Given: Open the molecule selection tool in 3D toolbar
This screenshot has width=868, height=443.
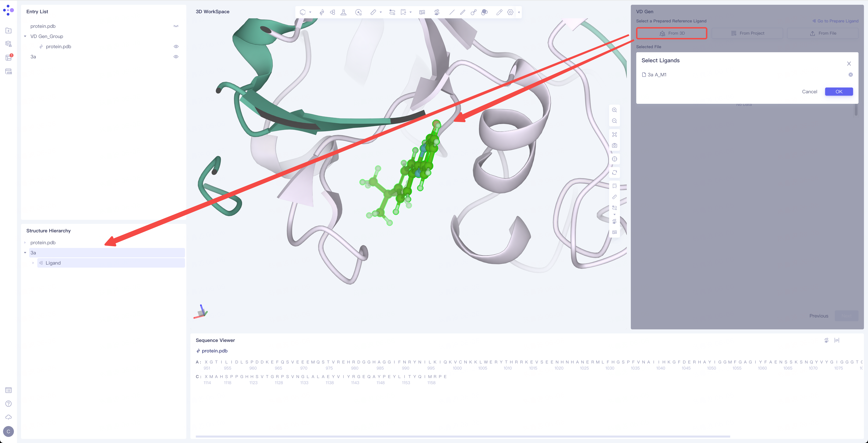Looking at the screenshot, I should [x=303, y=12].
